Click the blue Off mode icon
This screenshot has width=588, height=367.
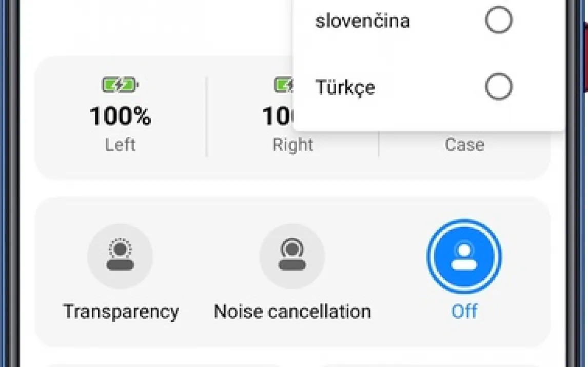464,256
